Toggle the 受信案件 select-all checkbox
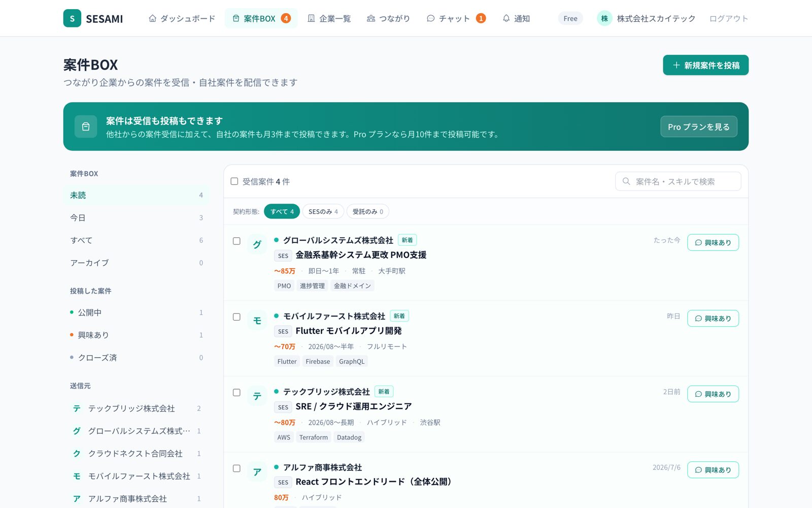This screenshot has height=508, width=812. pyautogui.click(x=234, y=181)
